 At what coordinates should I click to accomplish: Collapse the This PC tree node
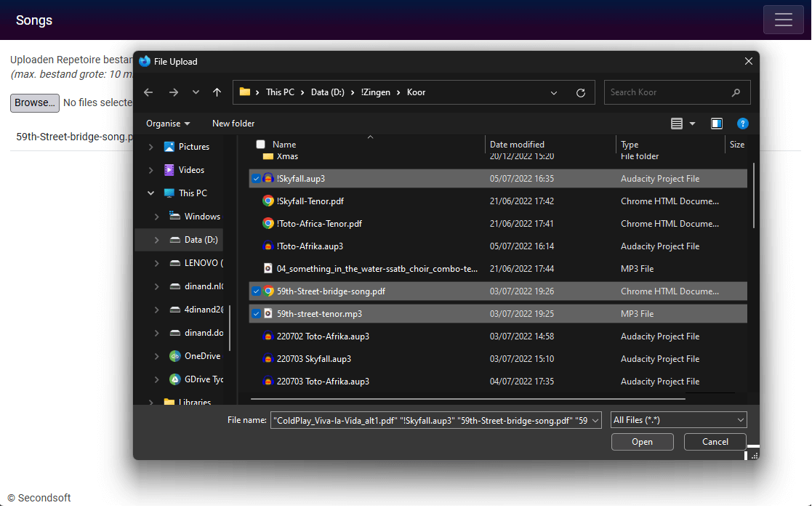(150, 193)
